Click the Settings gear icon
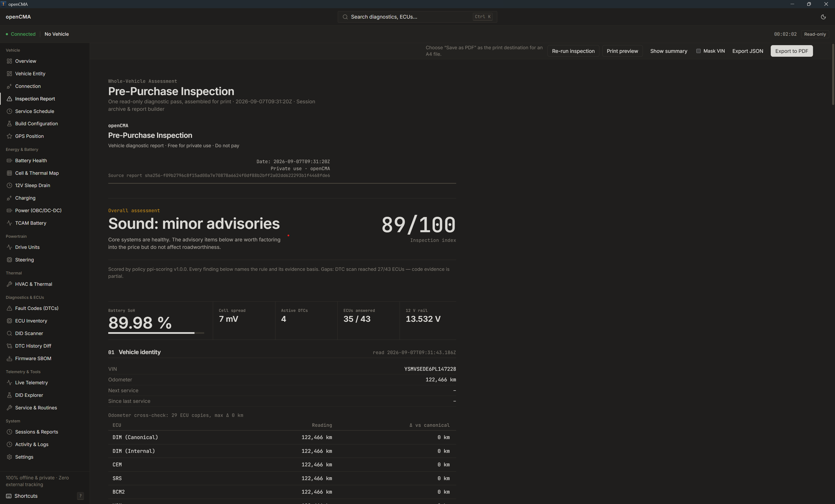Image resolution: width=835 pixels, height=504 pixels. click(9, 457)
